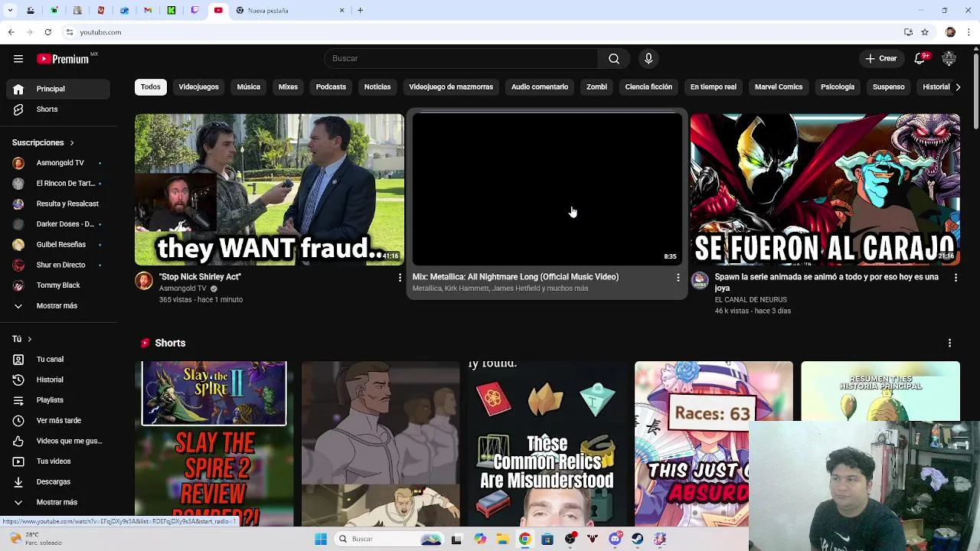Image resolution: width=980 pixels, height=551 pixels.
Task: Click El Canal de Neurus channel avatar
Action: (700, 281)
